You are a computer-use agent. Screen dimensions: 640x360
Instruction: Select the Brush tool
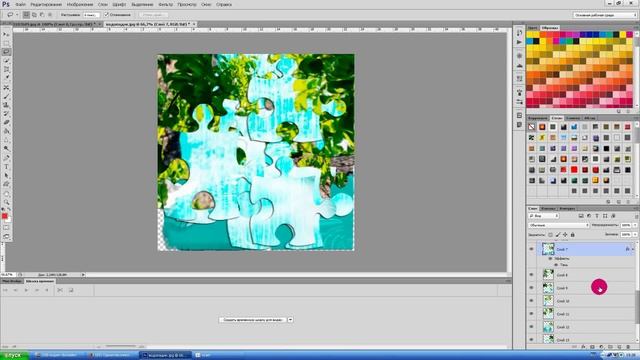(x=6, y=96)
